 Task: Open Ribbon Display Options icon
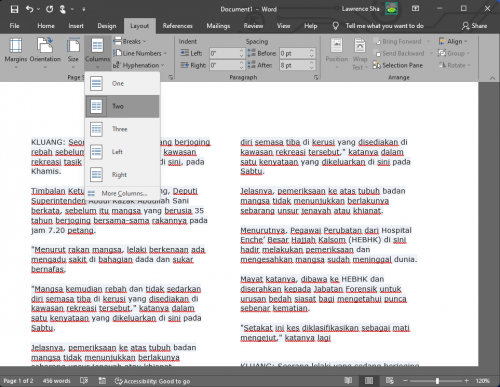click(415, 9)
